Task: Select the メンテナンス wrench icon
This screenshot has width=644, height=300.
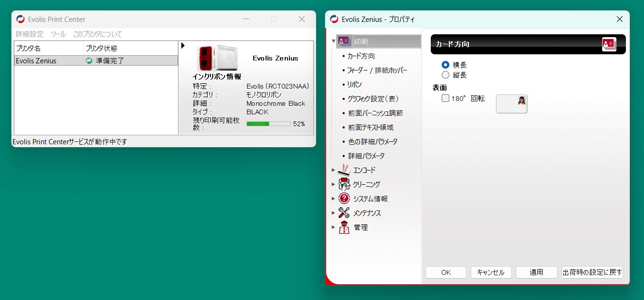Action: pyautogui.click(x=343, y=212)
